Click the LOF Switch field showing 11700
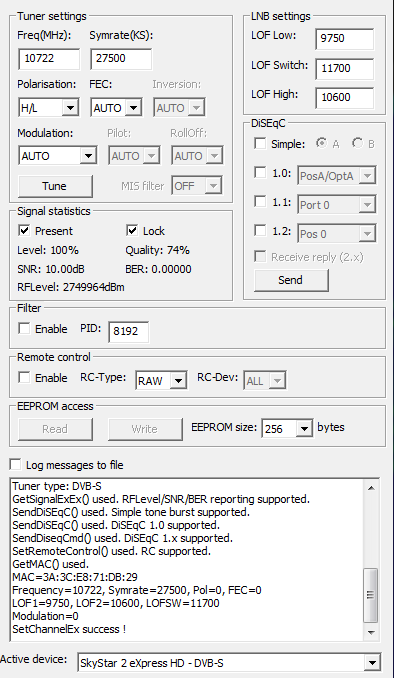This screenshot has height=678, width=394. tap(345, 68)
